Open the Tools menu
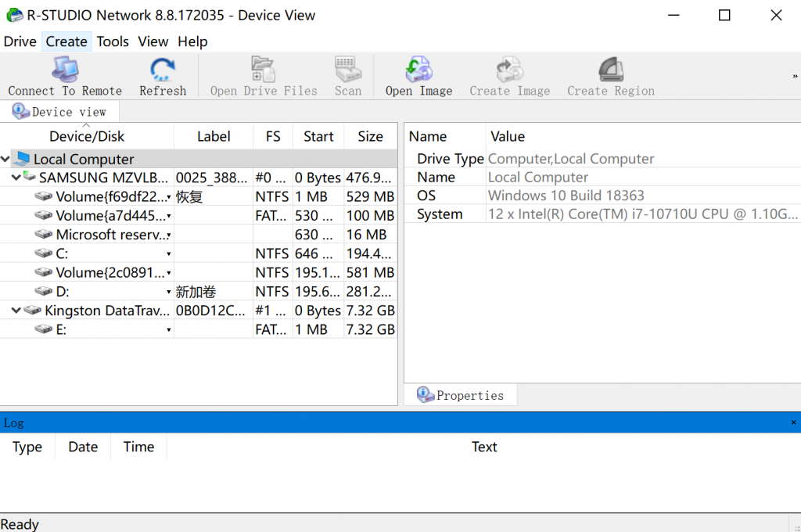801x532 pixels. [x=113, y=41]
